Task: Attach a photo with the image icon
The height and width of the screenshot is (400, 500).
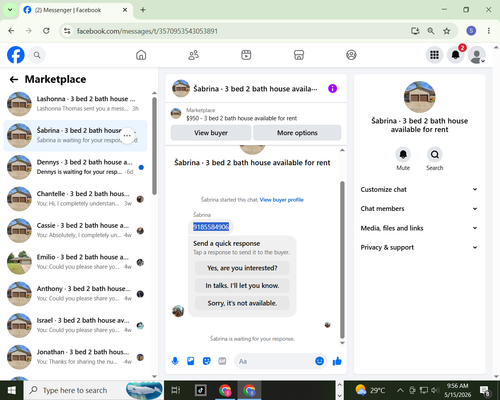Action: [x=191, y=361]
